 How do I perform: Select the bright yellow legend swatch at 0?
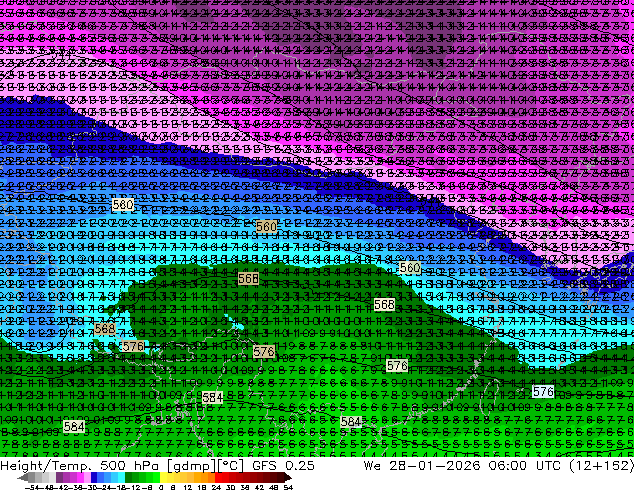pos(163,477)
